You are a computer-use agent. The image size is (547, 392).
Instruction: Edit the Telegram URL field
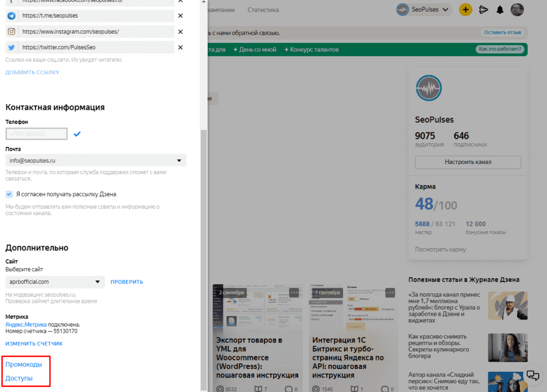(96, 15)
